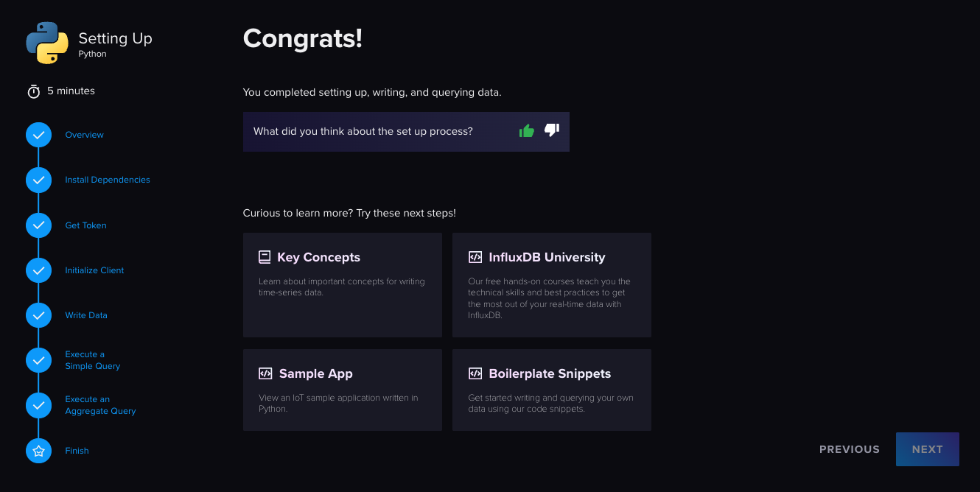Viewport: 980px width, 492px height.
Task: Click the 5 minutes timer icon
Action: click(x=33, y=91)
